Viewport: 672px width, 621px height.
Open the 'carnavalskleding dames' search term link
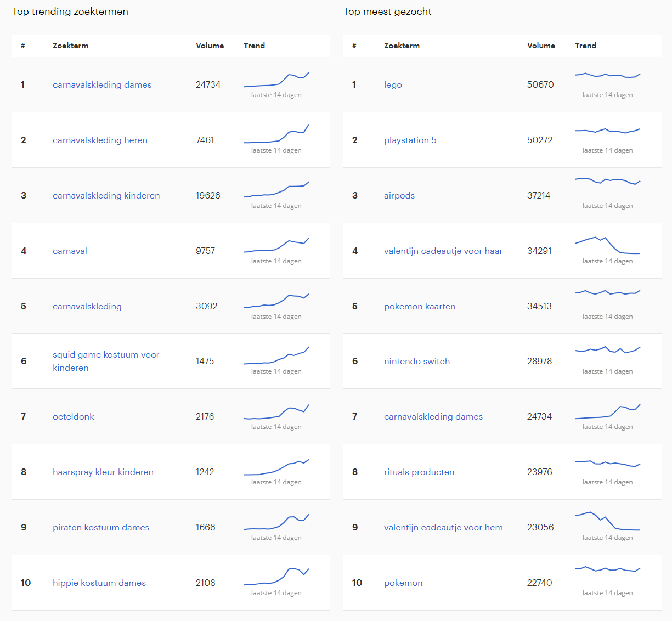coord(102,85)
